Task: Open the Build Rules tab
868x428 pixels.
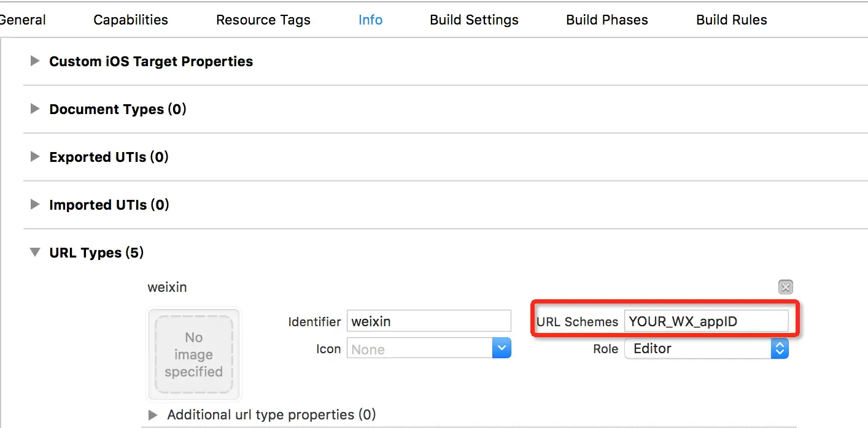Action: 732,20
